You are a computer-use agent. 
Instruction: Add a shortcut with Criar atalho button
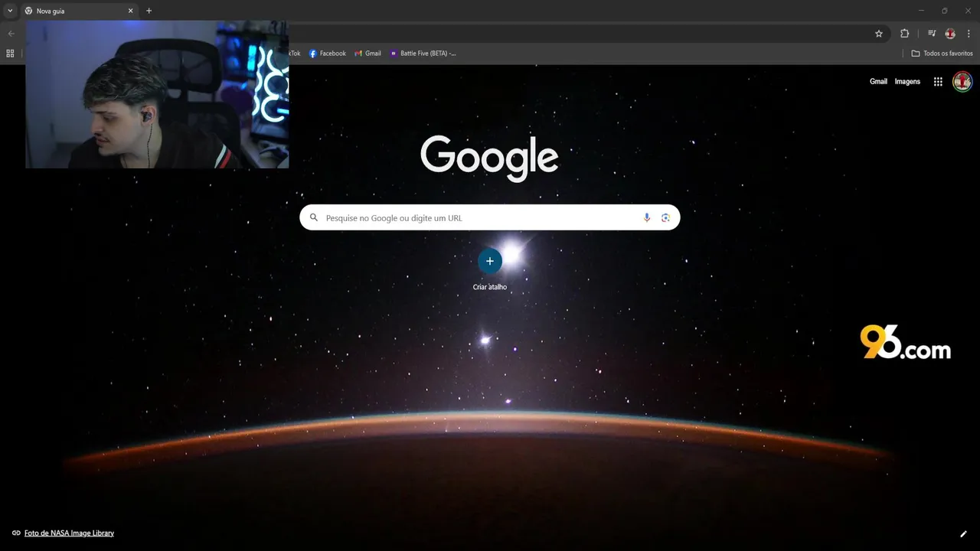pos(490,269)
